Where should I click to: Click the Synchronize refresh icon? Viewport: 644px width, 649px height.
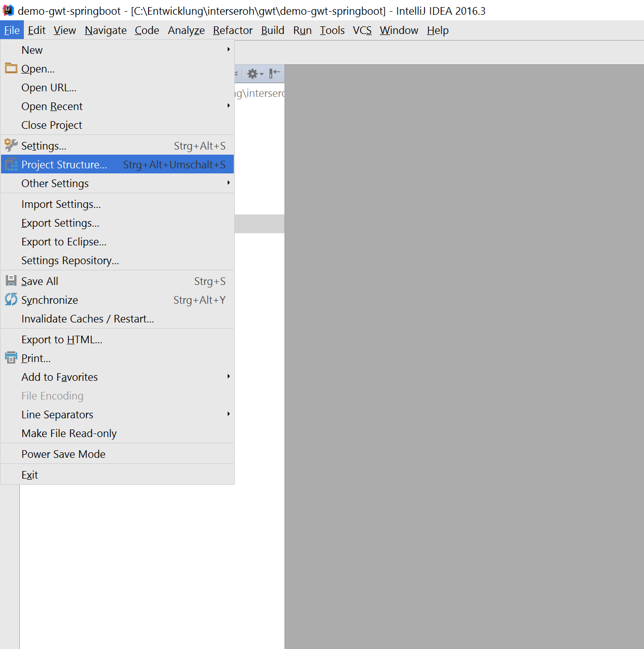tap(11, 299)
